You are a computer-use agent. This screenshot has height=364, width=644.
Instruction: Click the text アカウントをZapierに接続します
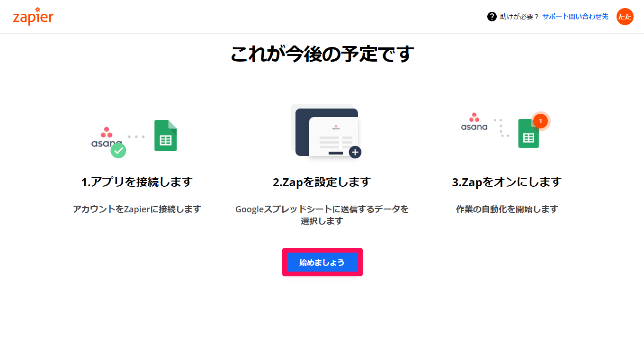(x=137, y=209)
